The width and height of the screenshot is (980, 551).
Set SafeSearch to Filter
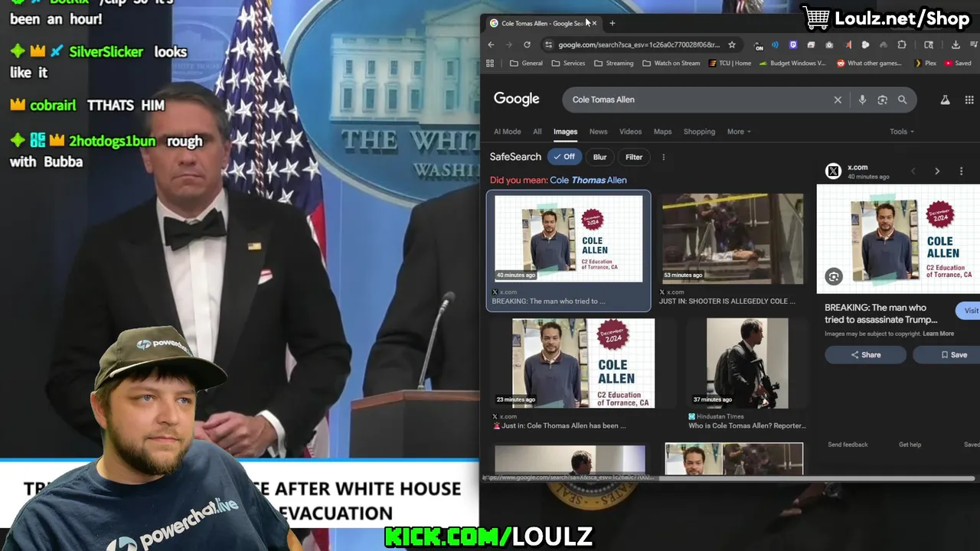point(634,157)
